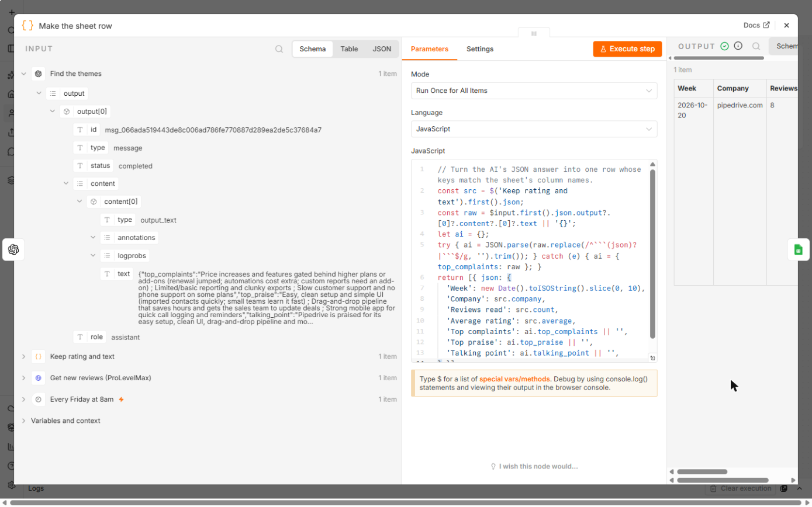812x507 pixels.
Task: Click the text-type icon on the status row
Action: tap(80, 166)
